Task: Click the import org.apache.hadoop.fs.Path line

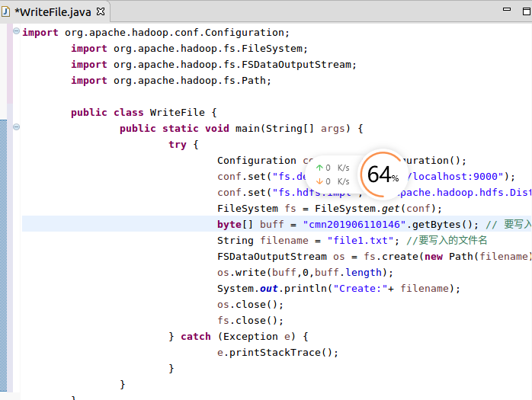Action: [x=171, y=81]
